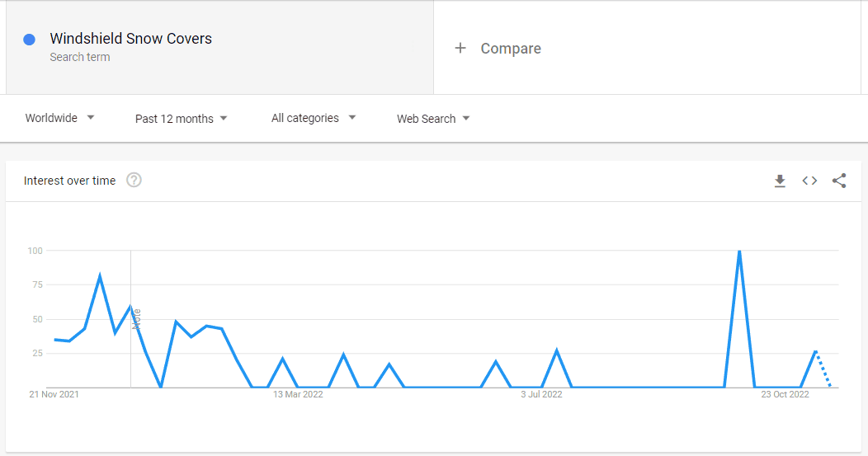Open the embed code icon
The width and height of the screenshot is (868, 456).
point(810,181)
